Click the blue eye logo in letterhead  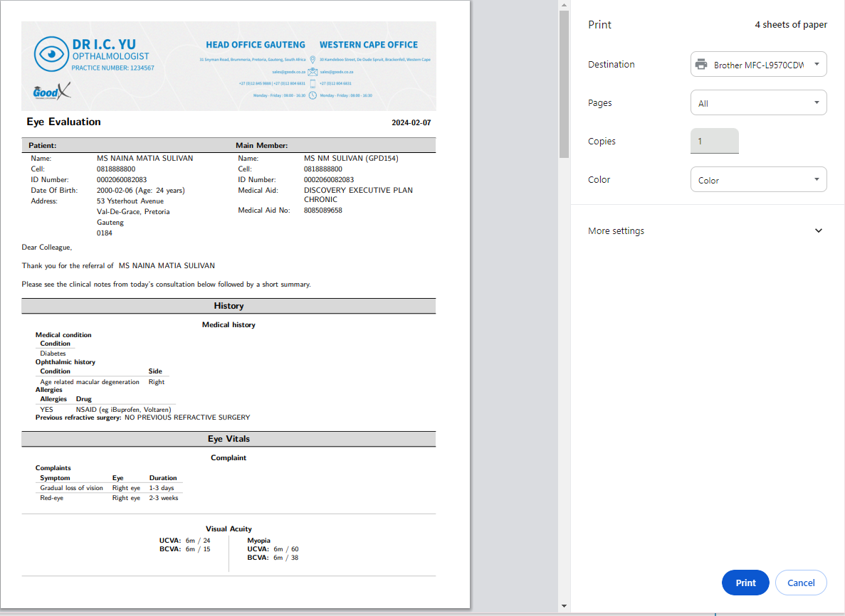[50, 53]
